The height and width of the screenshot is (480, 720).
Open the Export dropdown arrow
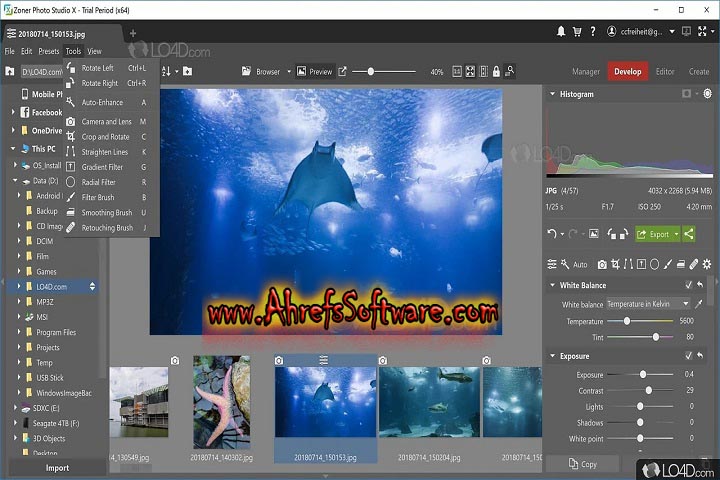tap(676, 234)
